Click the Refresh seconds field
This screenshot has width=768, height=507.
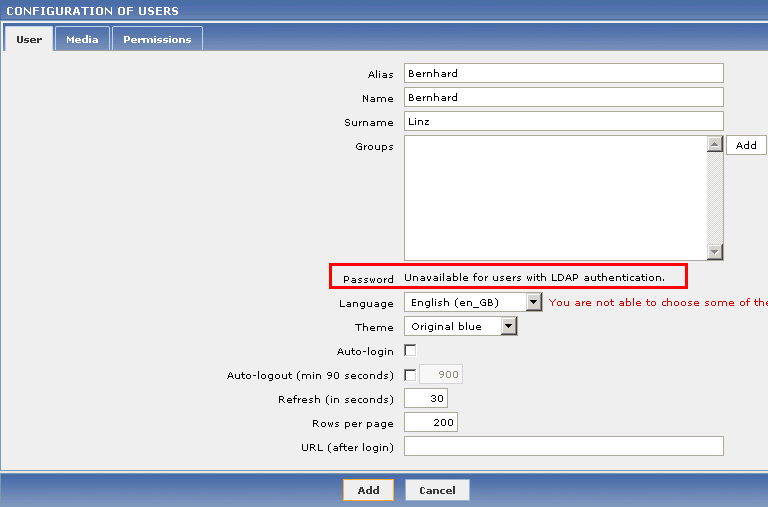pyautogui.click(x=426, y=399)
